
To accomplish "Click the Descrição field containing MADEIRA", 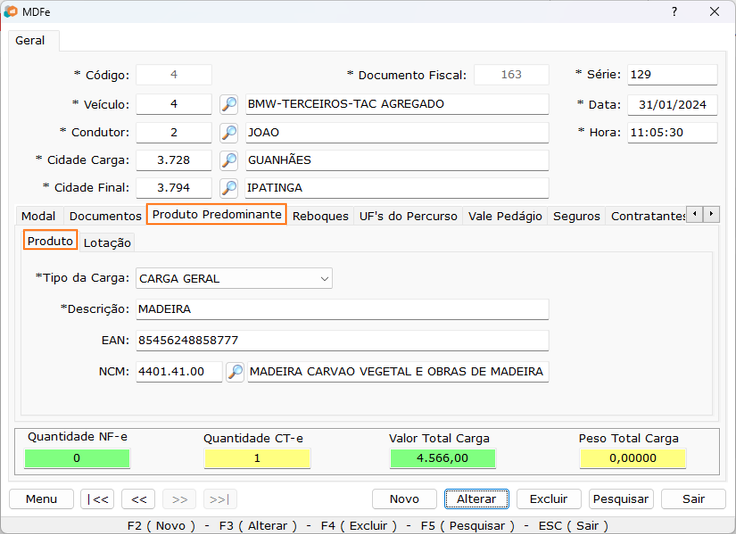I will point(342,310).
